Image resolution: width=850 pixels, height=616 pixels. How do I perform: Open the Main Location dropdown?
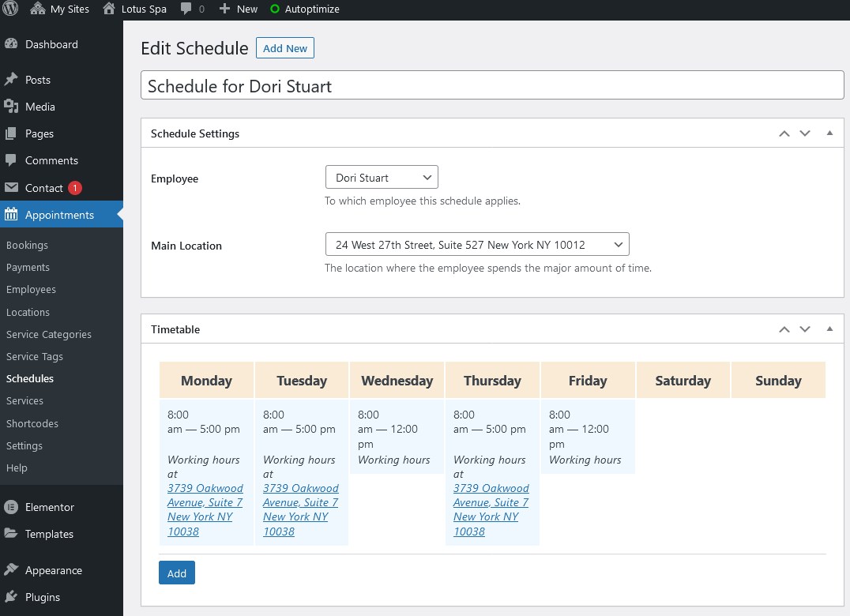click(477, 244)
